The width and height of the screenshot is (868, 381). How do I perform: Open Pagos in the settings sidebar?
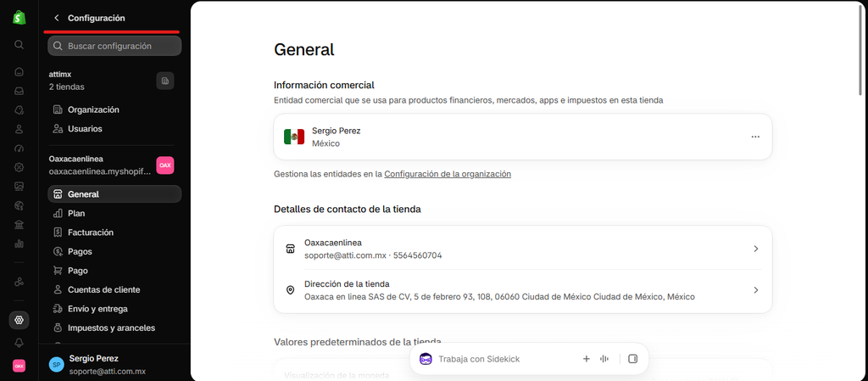point(114,251)
